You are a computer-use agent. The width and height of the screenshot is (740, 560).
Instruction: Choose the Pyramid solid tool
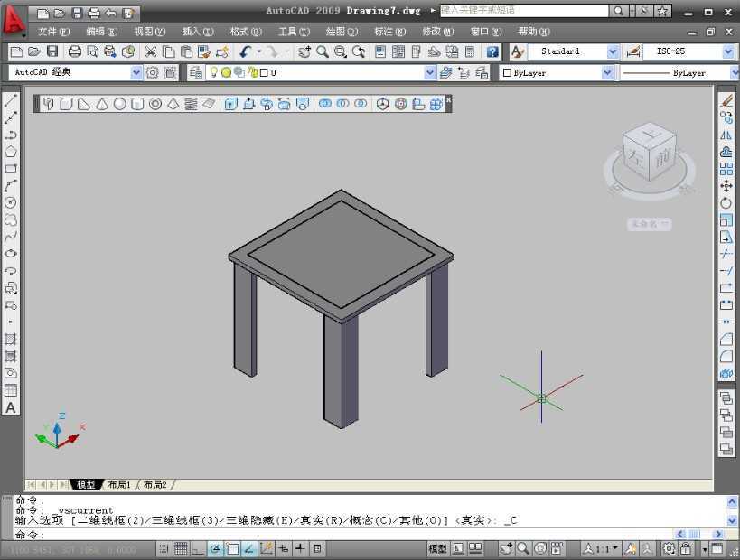(x=173, y=104)
